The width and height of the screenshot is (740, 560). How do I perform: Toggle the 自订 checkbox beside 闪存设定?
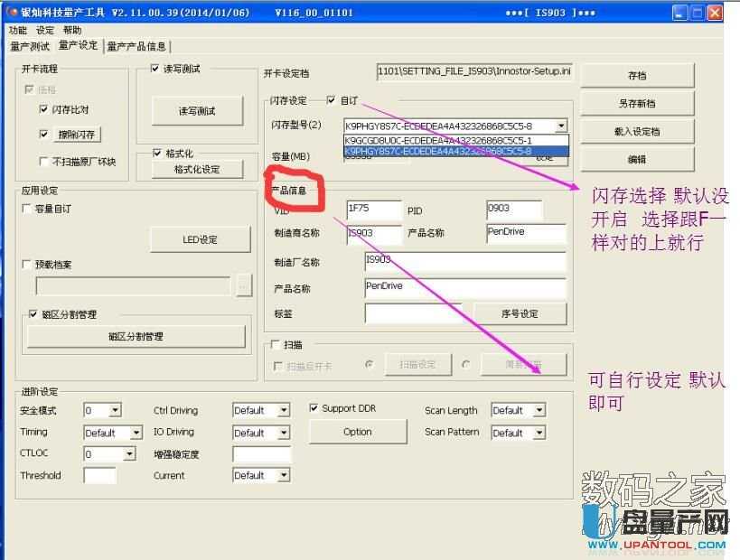(332, 100)
